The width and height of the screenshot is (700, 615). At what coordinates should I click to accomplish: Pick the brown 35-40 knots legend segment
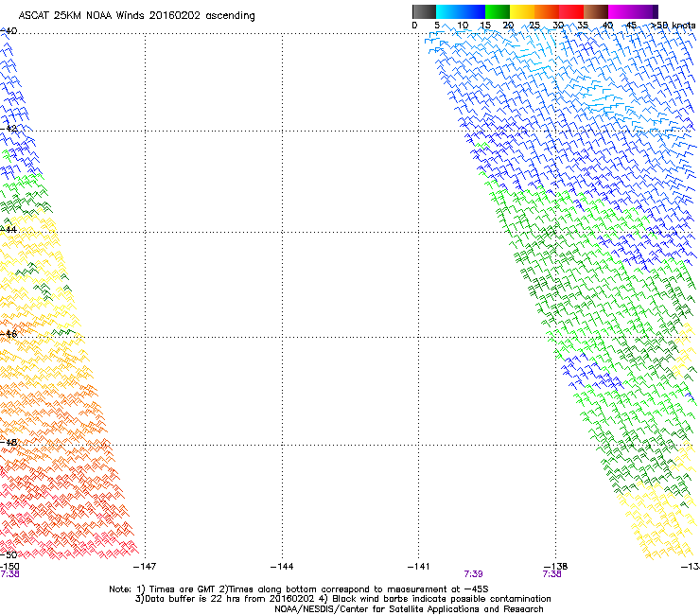(x=596, y=11)
